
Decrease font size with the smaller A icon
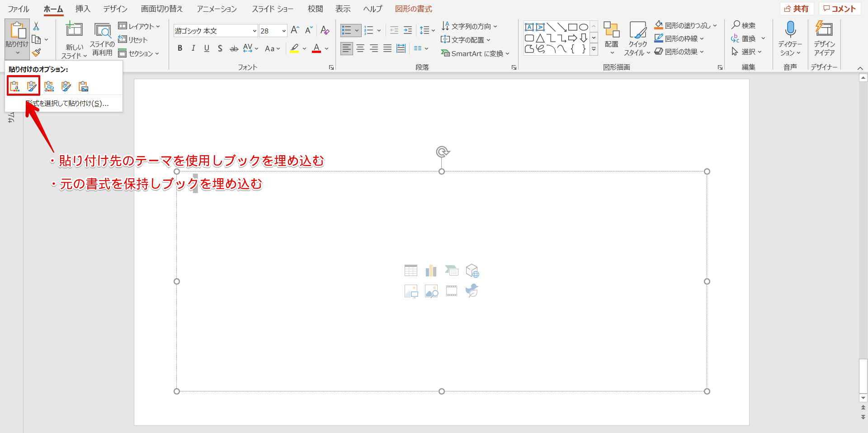click(x=309, y=30)
